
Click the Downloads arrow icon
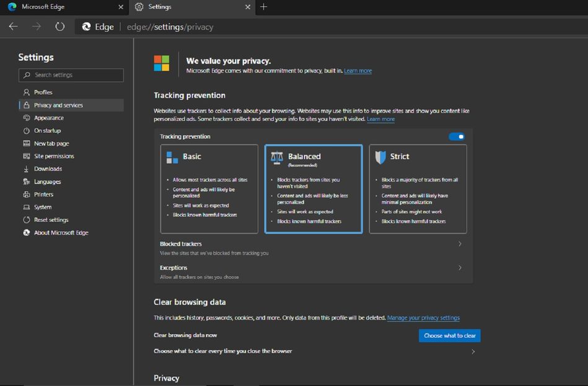(x=26, y=169)
